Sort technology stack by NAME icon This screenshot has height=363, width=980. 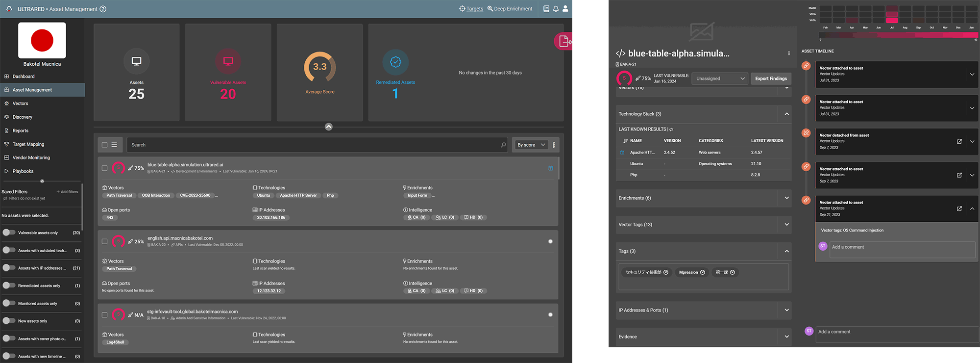coord(625,141)
